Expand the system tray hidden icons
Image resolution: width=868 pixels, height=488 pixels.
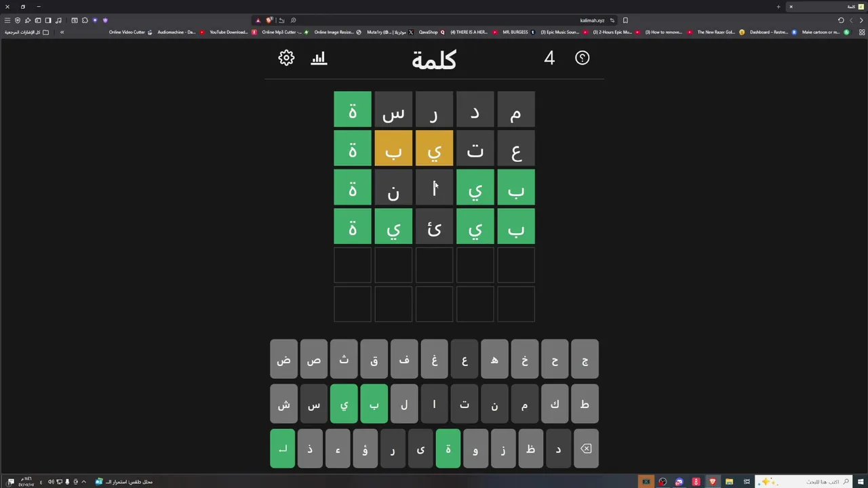coord(83,482)
